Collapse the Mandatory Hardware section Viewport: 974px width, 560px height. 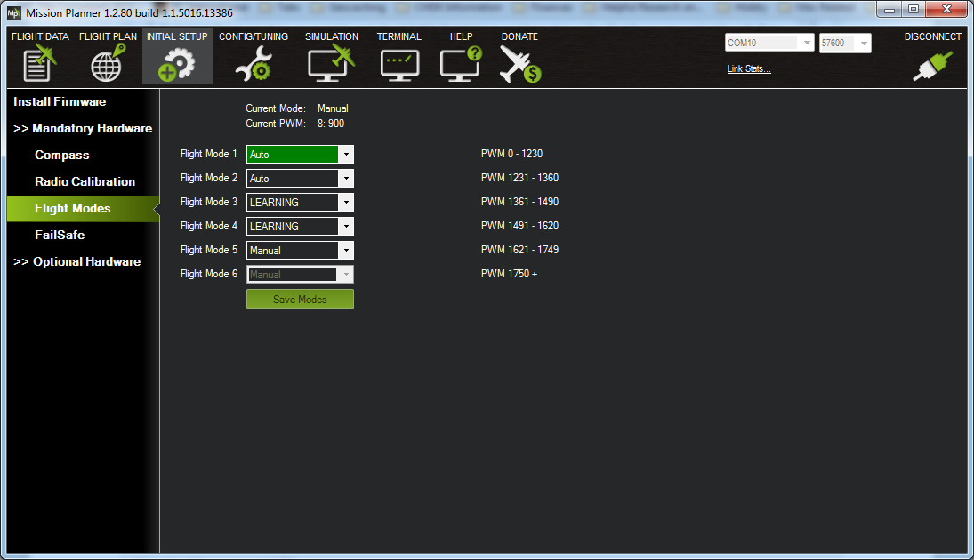coord(83,129)
